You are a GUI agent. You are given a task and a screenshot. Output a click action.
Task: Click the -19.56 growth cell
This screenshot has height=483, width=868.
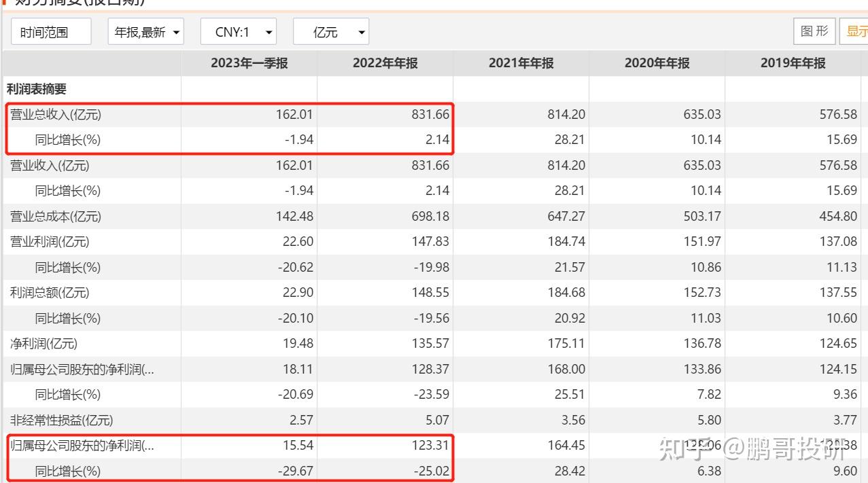432,319
